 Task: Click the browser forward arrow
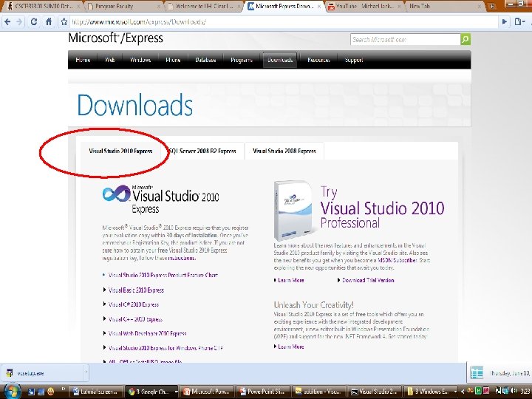click(19, 21)
